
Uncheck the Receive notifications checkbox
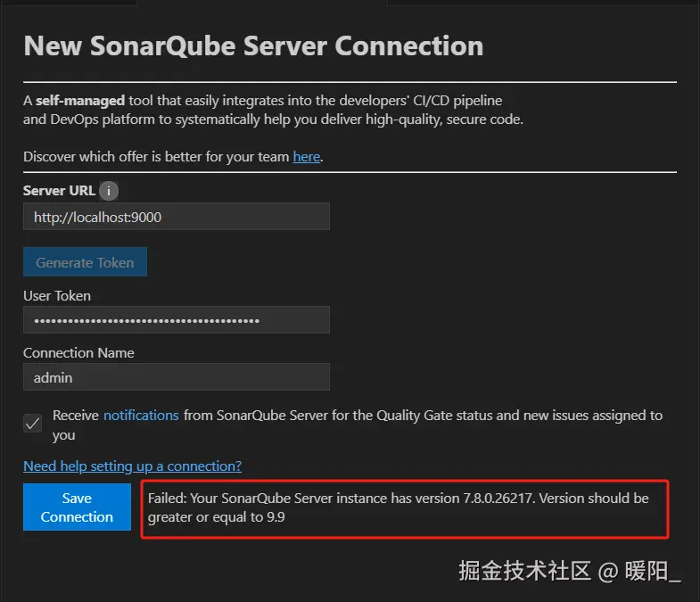pos(33,424)
